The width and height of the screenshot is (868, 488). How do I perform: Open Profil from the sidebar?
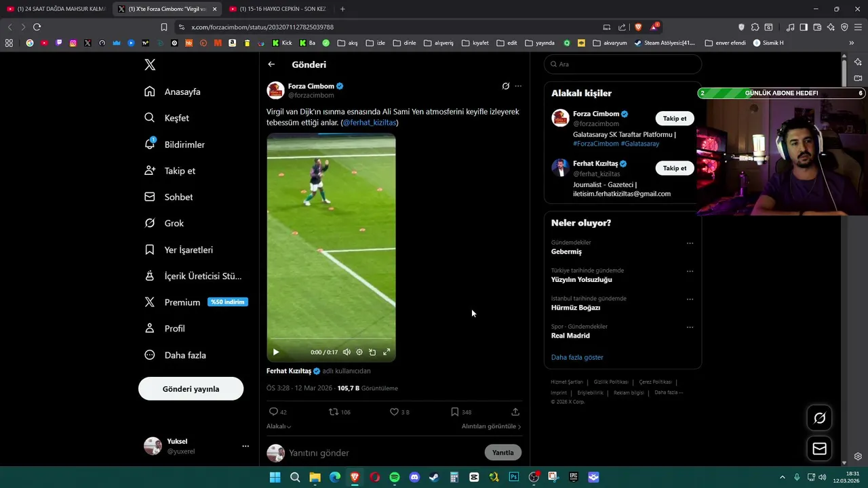165,329
